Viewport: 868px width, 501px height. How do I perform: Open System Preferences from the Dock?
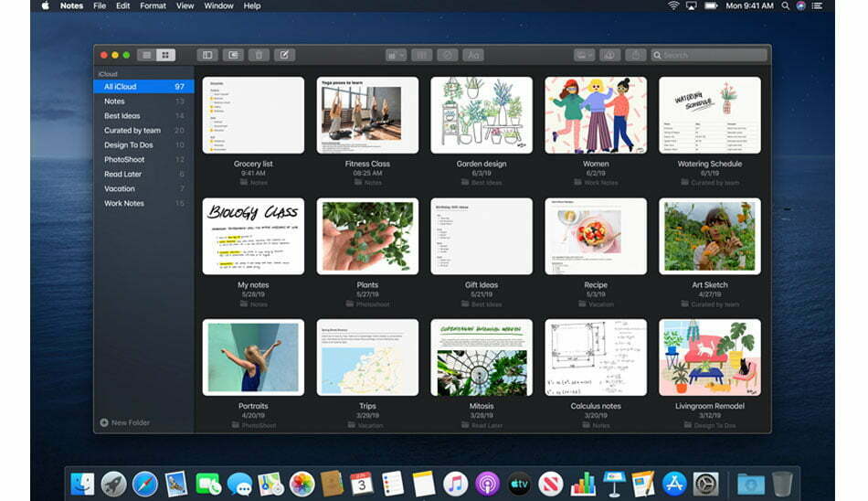[706, 484]
